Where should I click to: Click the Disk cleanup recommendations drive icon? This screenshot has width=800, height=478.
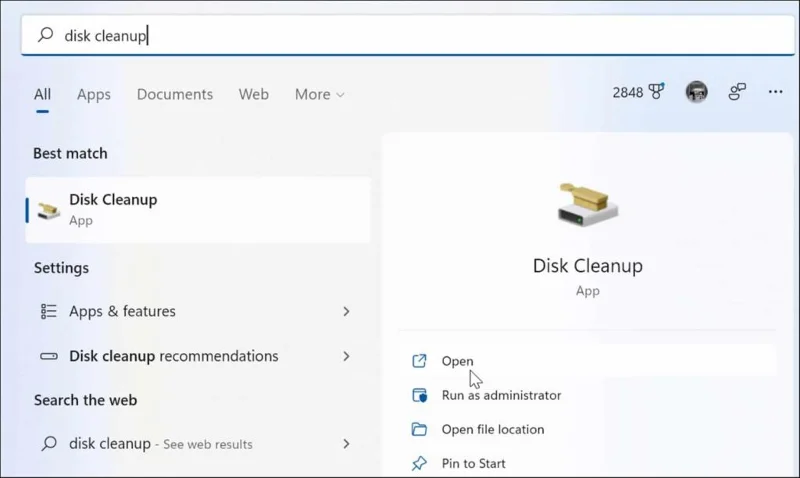point(48,356)
